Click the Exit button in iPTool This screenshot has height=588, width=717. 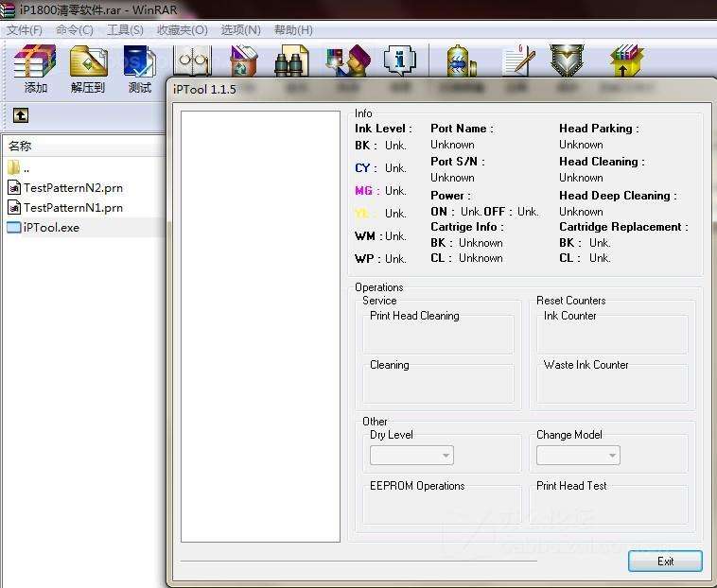(665, 561)
